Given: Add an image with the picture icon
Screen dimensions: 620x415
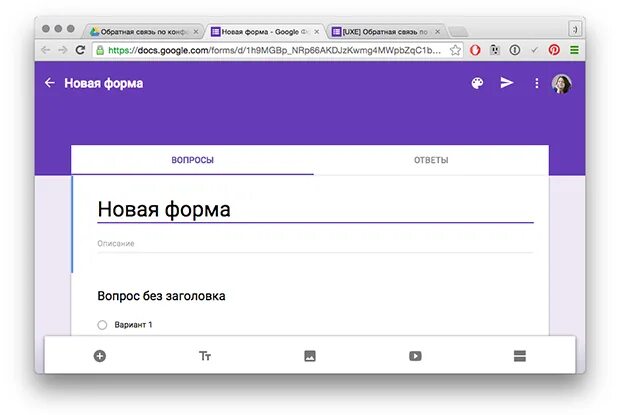Looking at the screenshot, I should pos(310,356).
